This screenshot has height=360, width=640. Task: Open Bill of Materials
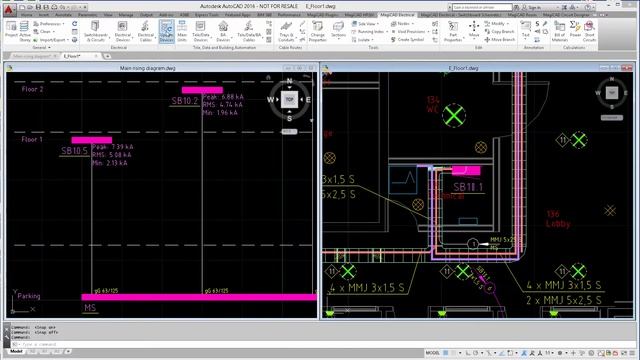pyautogui.click(x=560, y=31)
